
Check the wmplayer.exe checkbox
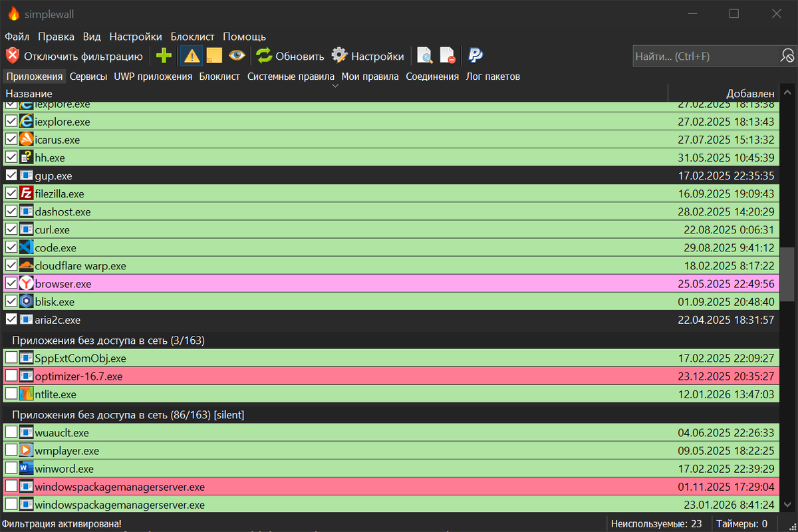[11, 450]
